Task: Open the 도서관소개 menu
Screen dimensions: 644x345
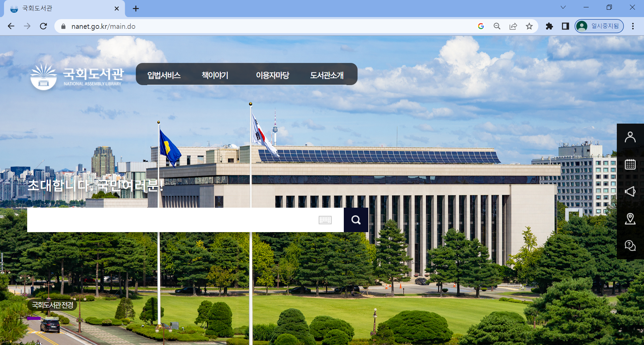Action: [327, 75]
